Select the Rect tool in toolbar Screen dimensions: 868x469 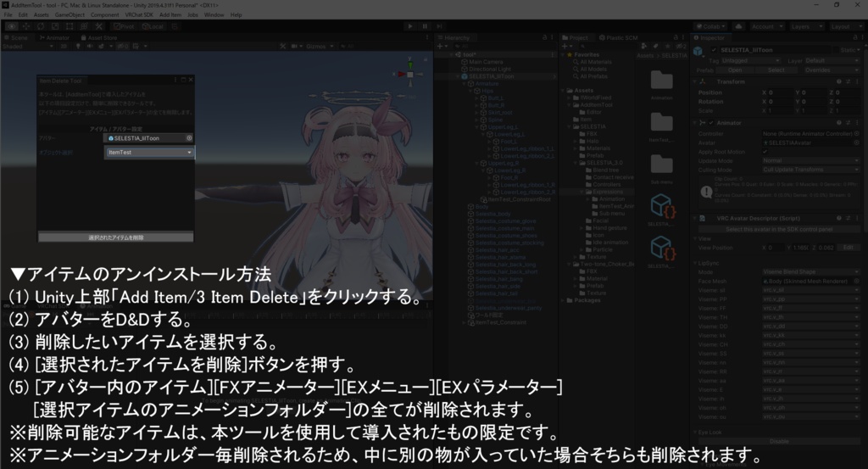point(70,26)
